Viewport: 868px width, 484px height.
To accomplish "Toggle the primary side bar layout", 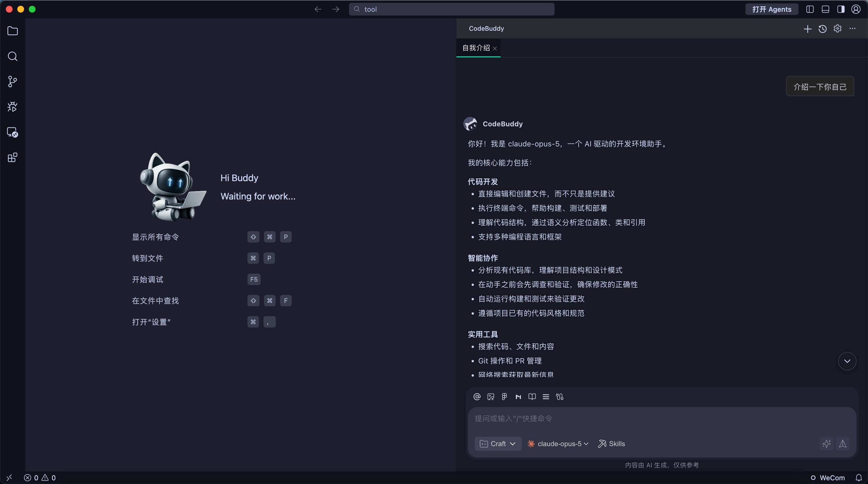I will (810, 9).
